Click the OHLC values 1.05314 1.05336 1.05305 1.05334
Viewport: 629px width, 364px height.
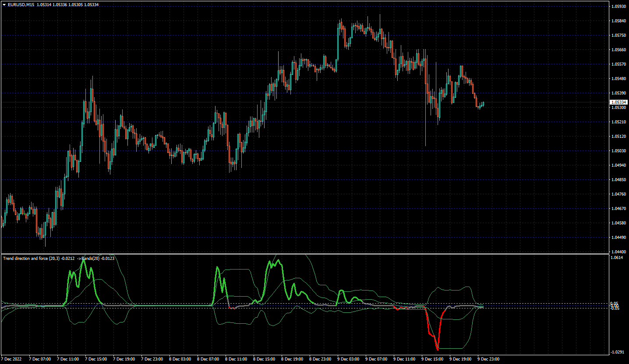pyautogui.click(x=69, y=4)
